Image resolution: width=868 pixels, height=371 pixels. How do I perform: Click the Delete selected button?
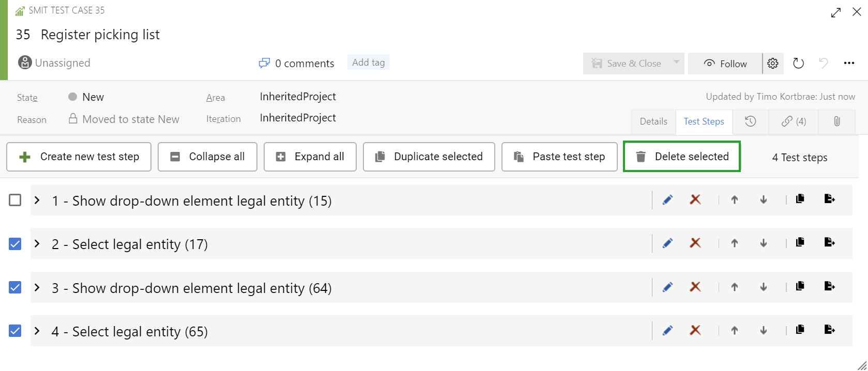(x=681, y=157)
